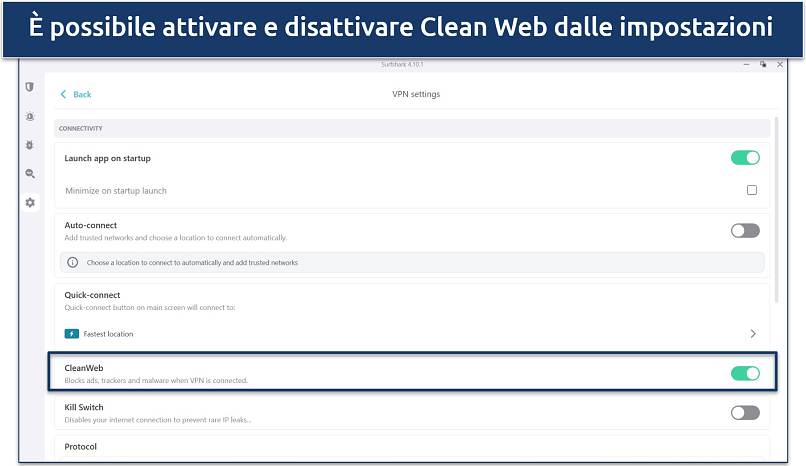The height and width of the screenshot is (466, 806).
Task: Expand Fastest location with the right chevron
Action: (753, 333)
